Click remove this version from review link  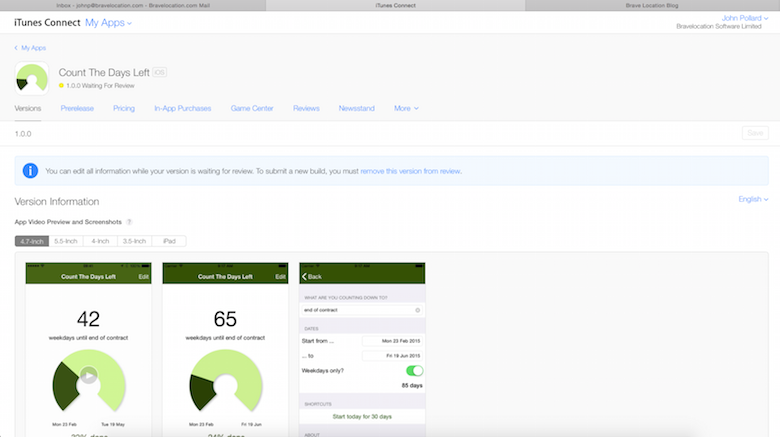point(411,171)
